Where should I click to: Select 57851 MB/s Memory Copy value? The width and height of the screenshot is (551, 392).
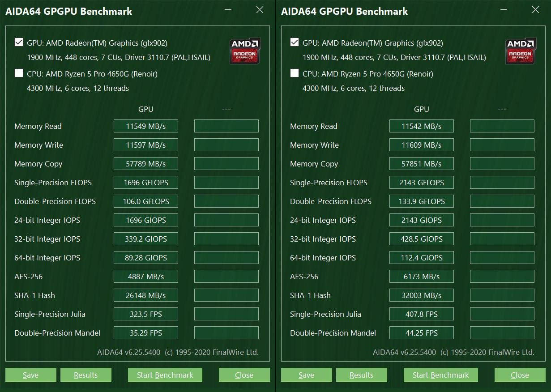click(x=422, y=164)
